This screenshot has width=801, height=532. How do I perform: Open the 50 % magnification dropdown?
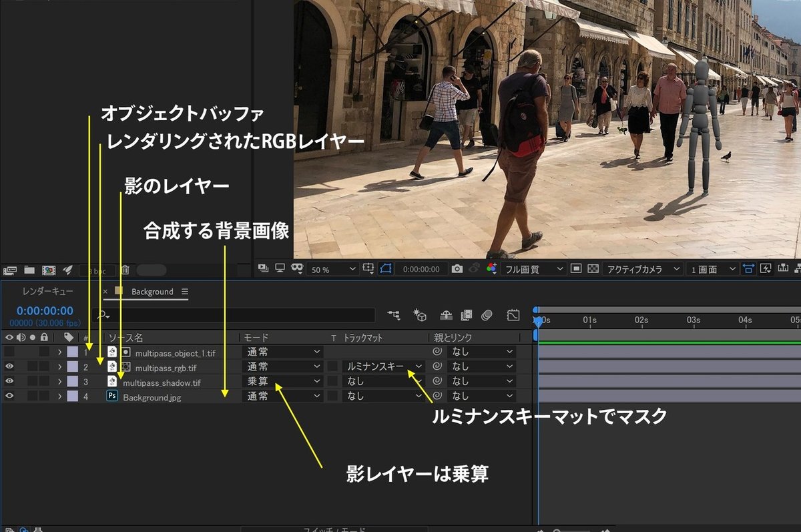[x=334, y=269]
